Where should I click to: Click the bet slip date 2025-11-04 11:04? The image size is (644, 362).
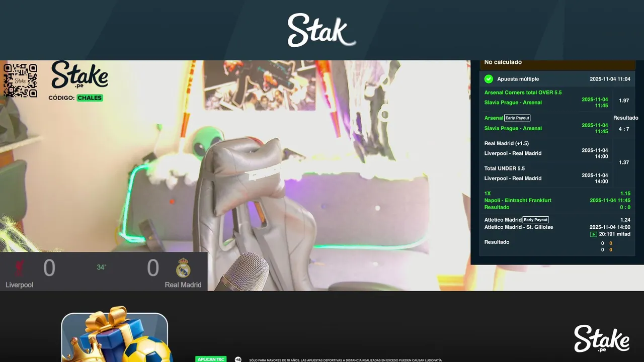[x=610, y=79]
